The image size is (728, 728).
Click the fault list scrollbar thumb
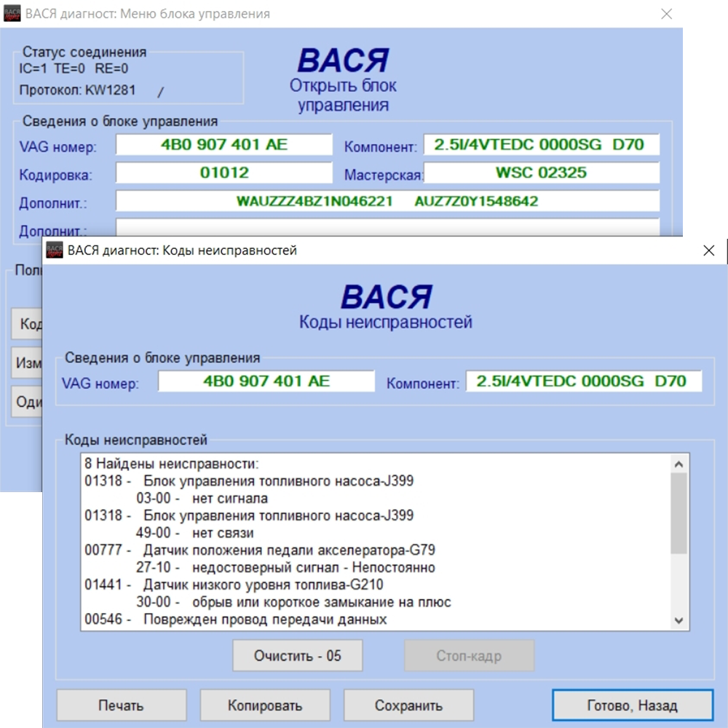point(678,513)
